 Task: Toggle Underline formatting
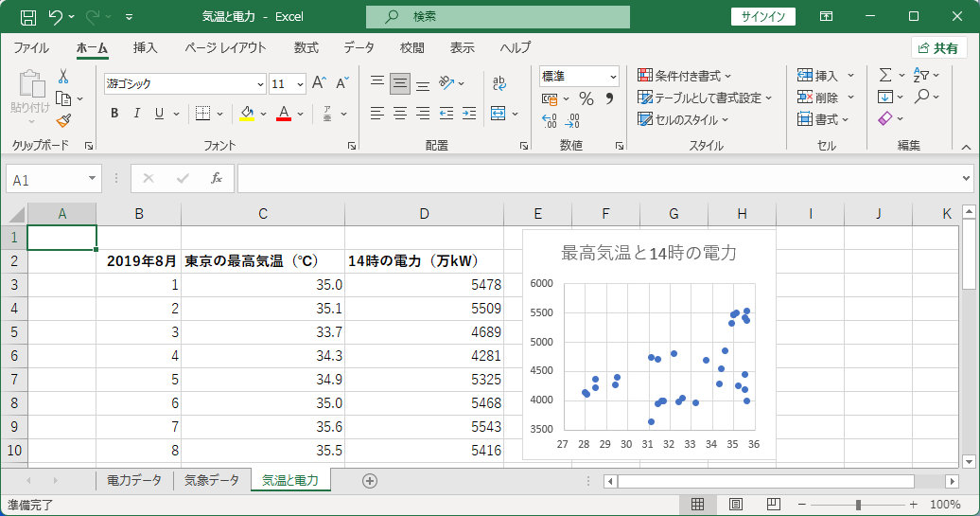(159, 114)
